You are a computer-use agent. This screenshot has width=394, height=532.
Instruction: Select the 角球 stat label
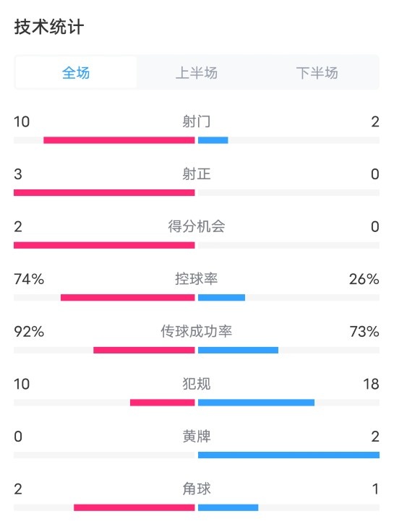(197, 489)
